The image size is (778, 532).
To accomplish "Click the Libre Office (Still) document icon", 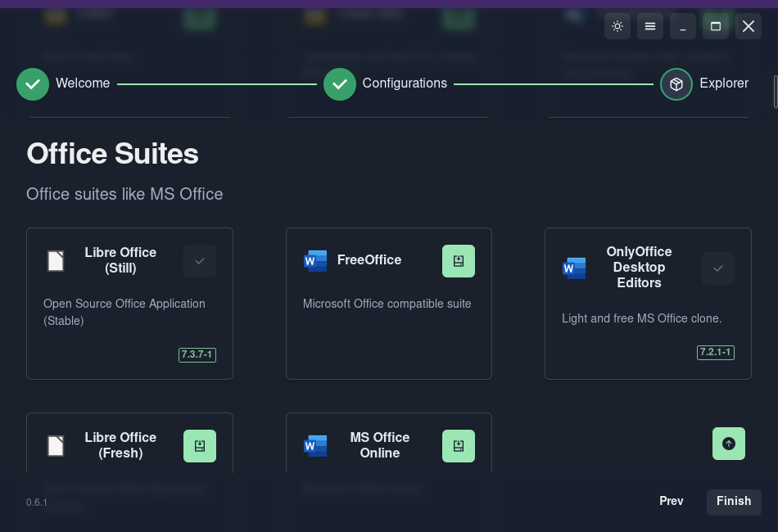I will [x=56, y=261].
